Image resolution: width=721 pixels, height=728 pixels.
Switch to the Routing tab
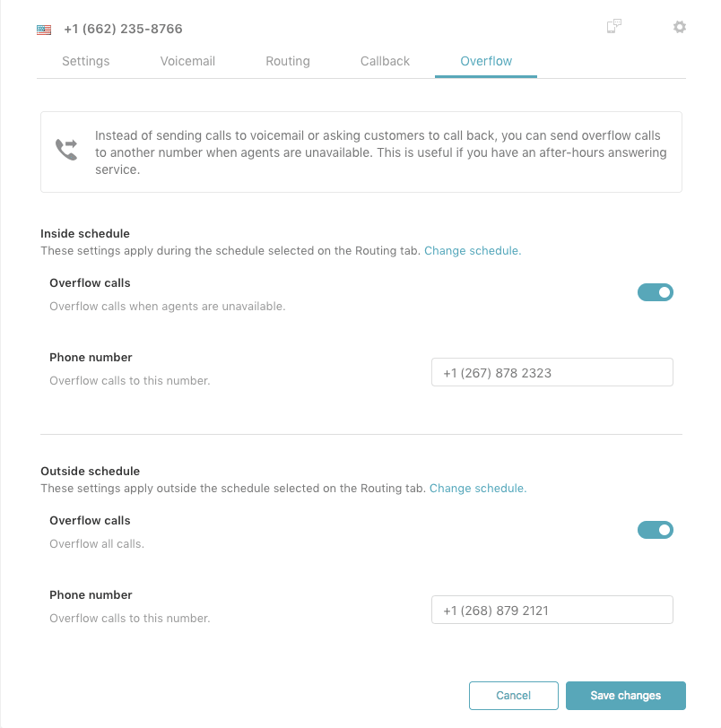tap(287, 61)
